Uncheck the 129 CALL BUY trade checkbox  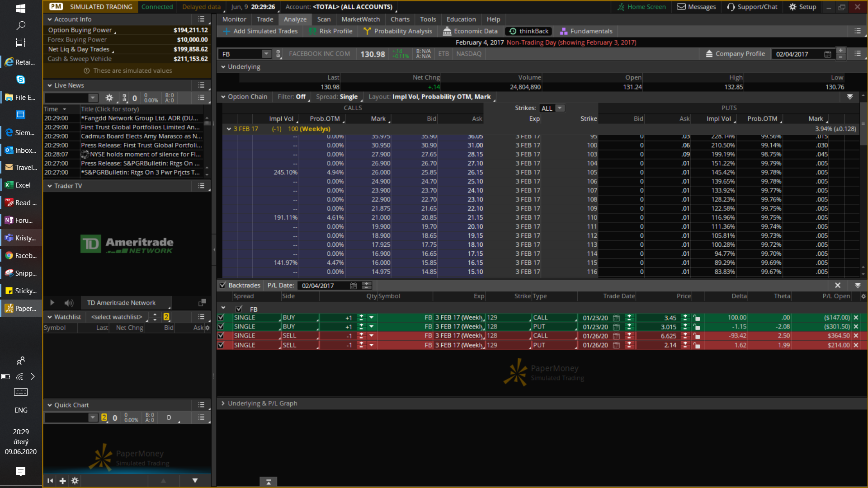(x=221, y=318)
